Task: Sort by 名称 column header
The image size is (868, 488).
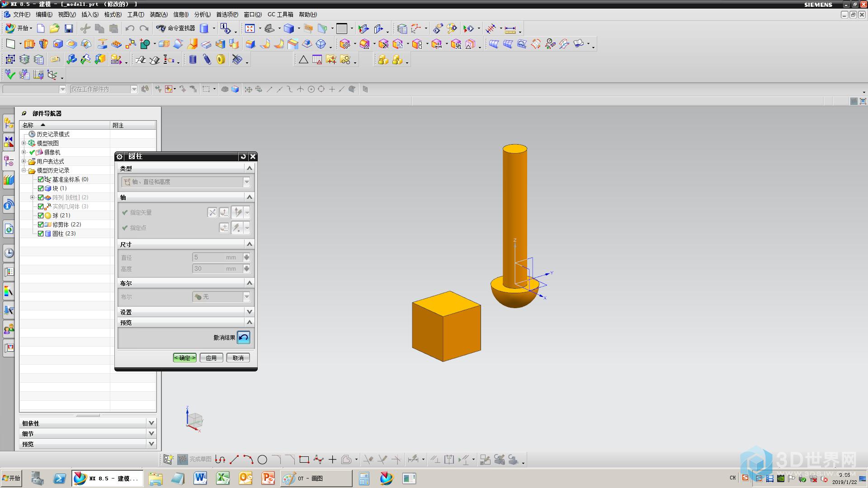Action: (x=65, y=125)
